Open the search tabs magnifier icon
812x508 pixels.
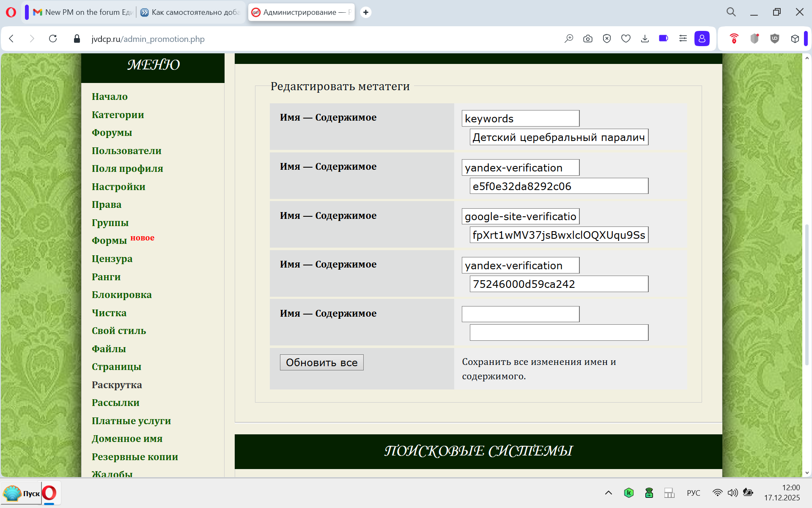coord(731,12)
